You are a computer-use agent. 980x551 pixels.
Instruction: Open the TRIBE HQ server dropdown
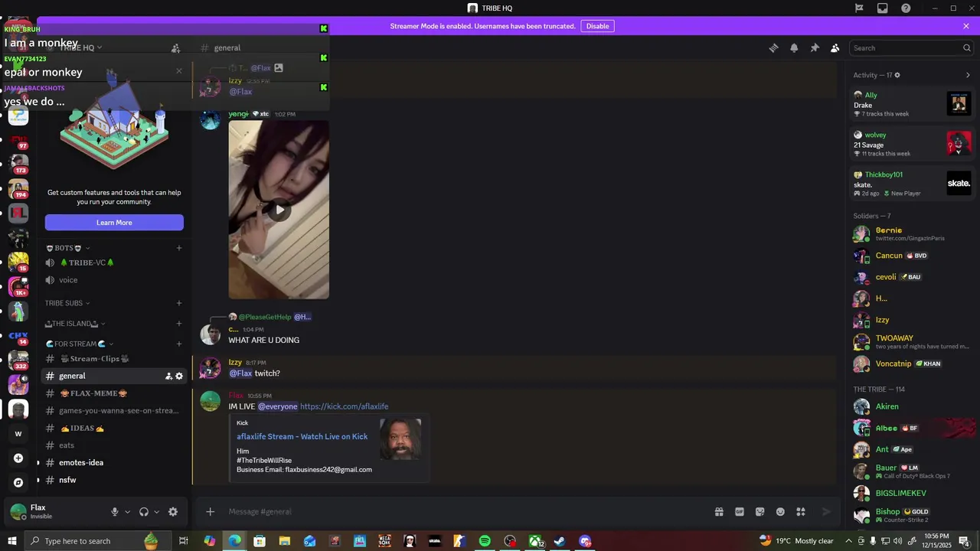[80, 47]
